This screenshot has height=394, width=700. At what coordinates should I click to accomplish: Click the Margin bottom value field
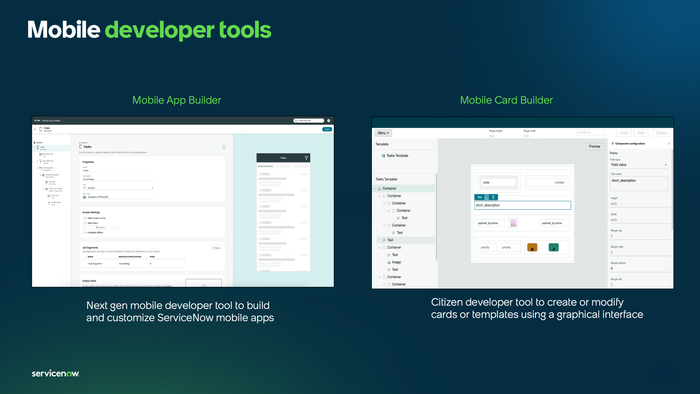(639, 269)
